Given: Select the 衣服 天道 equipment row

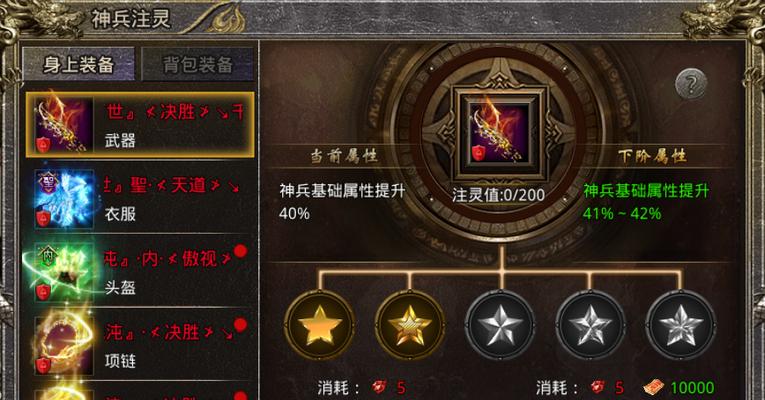Looking at the screenshot, I should (x=140, y=199).
